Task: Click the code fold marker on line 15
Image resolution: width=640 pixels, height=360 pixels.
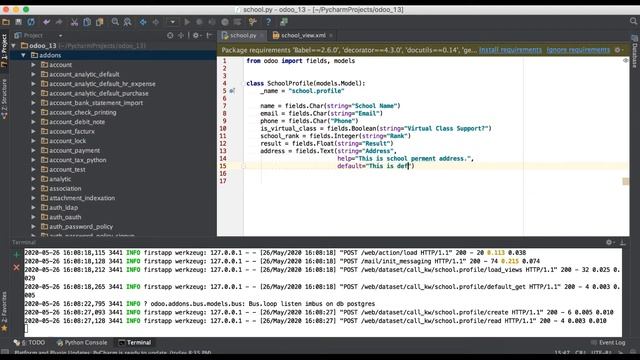Action: point(243,166)
